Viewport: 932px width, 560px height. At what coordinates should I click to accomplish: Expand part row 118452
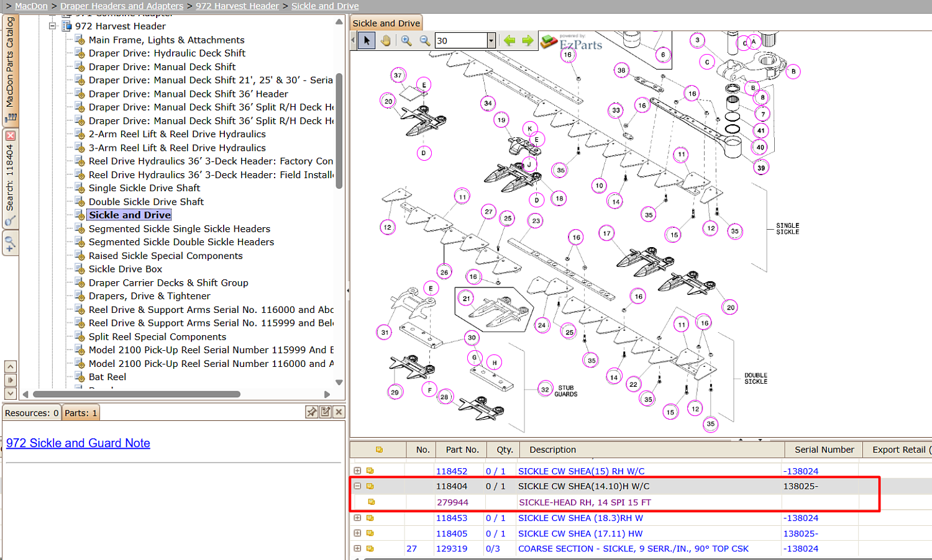357,471
